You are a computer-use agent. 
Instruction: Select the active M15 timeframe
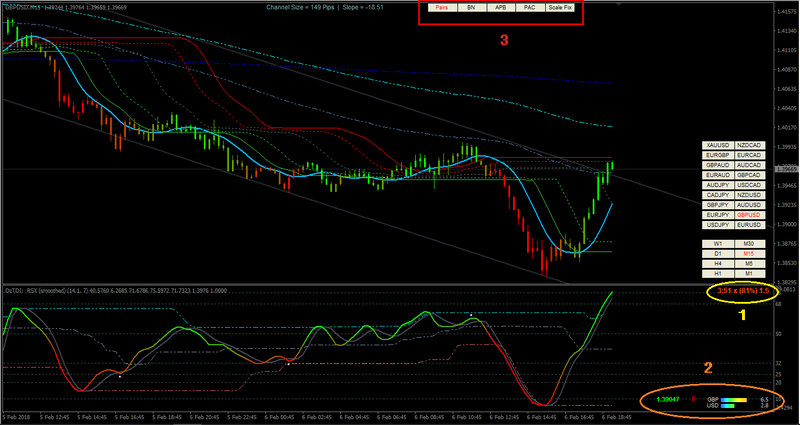(750, 254)
